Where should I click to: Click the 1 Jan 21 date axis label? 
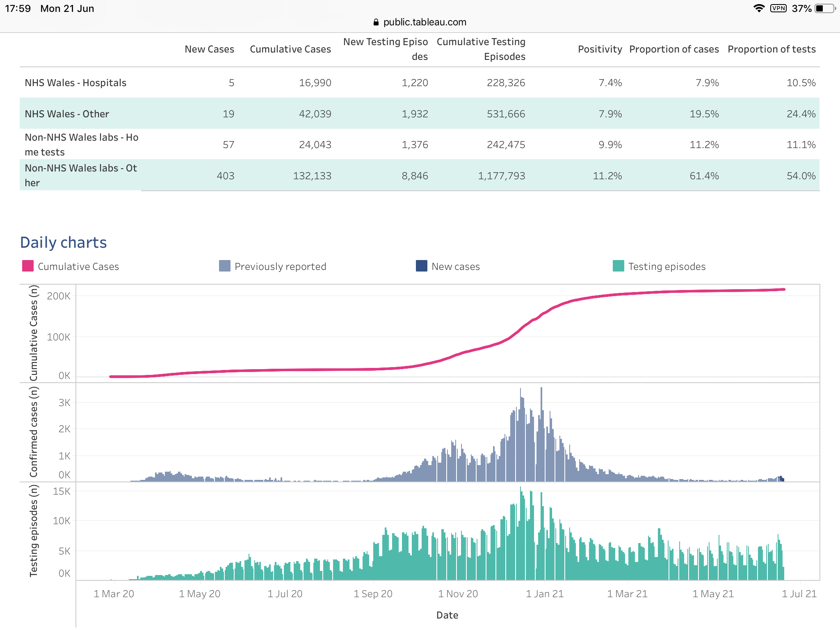tap(545, 594)
